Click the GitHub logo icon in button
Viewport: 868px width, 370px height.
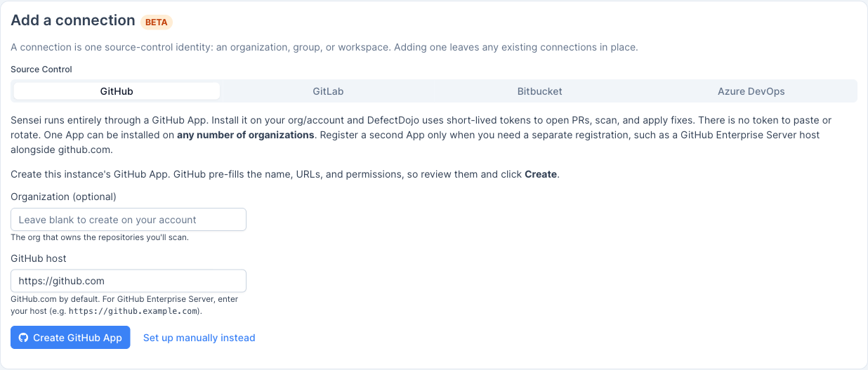(24, 338)
